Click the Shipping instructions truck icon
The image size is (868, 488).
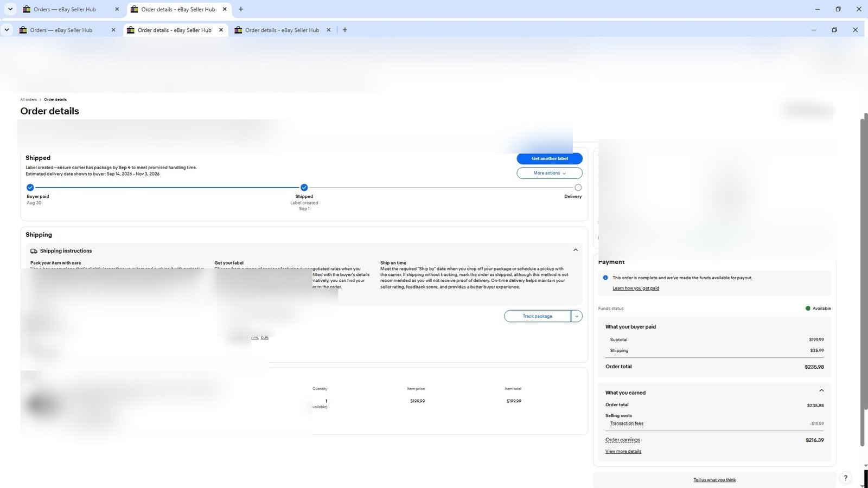(34, 251)
